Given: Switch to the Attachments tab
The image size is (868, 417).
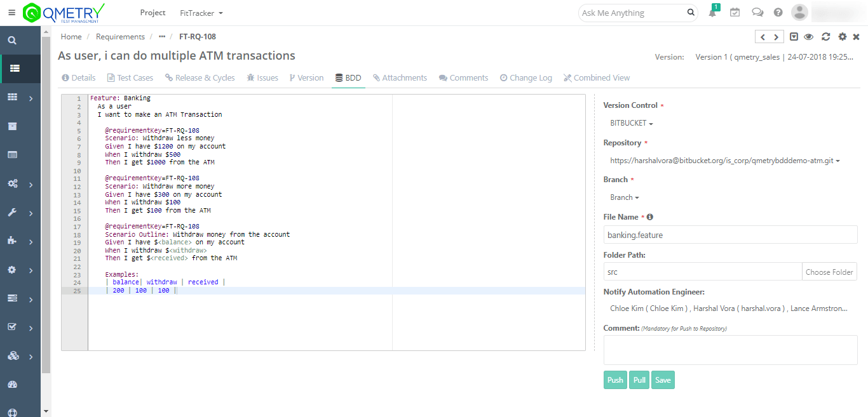Looking at the screenshot, I should coord(400,77).
